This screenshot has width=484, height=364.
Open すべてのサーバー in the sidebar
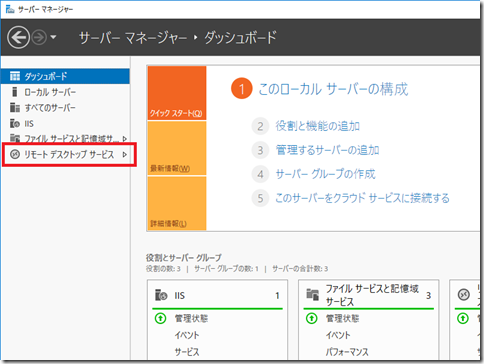pos(65,107)
